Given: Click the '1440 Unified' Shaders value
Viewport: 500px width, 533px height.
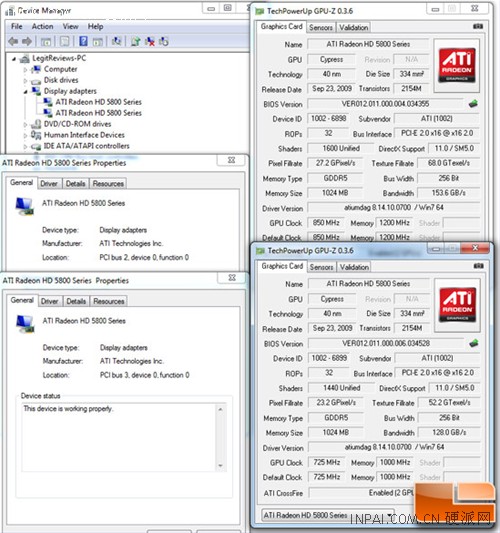Looking at the screenshot, I should tap(342, 388).
